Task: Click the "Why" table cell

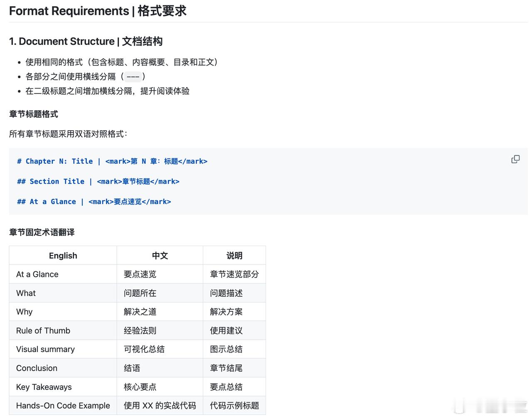Action: click(63, 312)
